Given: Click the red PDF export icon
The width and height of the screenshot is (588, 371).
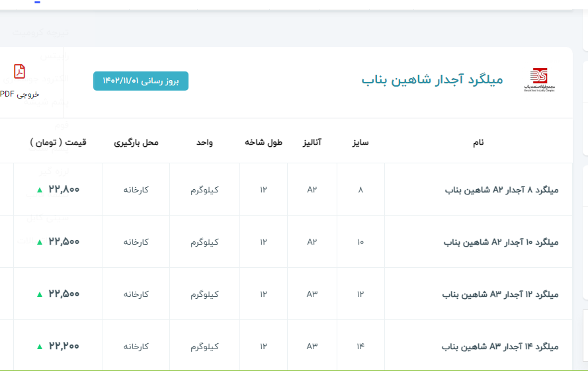Looking at the screenshot, I should 20,71.
